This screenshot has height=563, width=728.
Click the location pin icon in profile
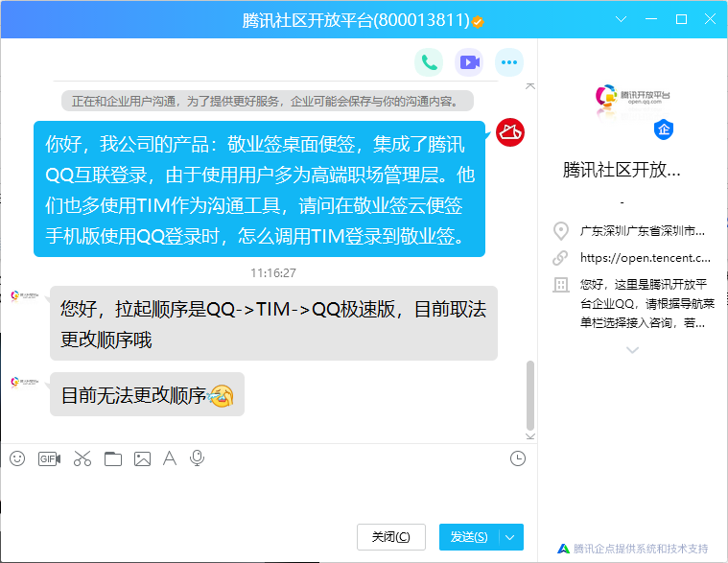point(561,231)
